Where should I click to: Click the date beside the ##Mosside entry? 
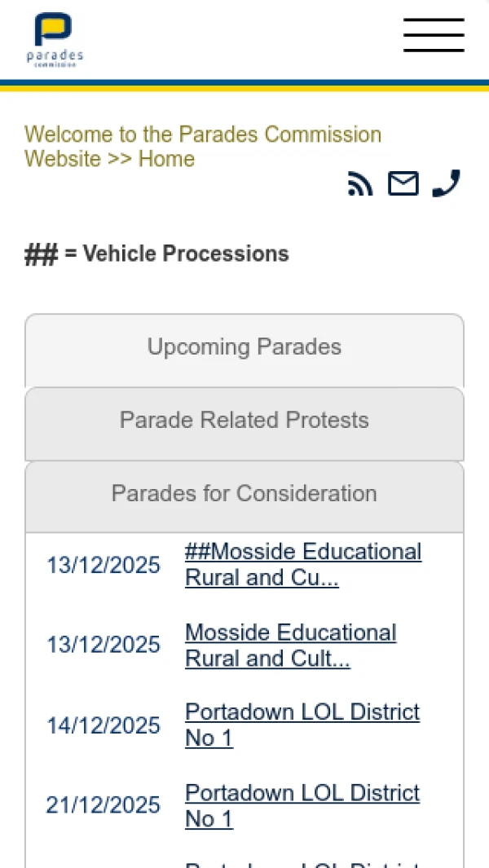tap(104, 566)
